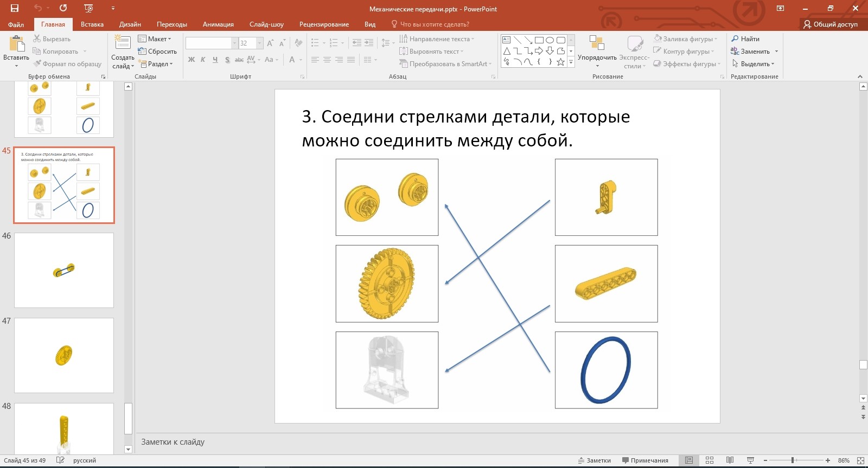
Task: Open Упорядочить arrange options
Action: click(597, 52)
